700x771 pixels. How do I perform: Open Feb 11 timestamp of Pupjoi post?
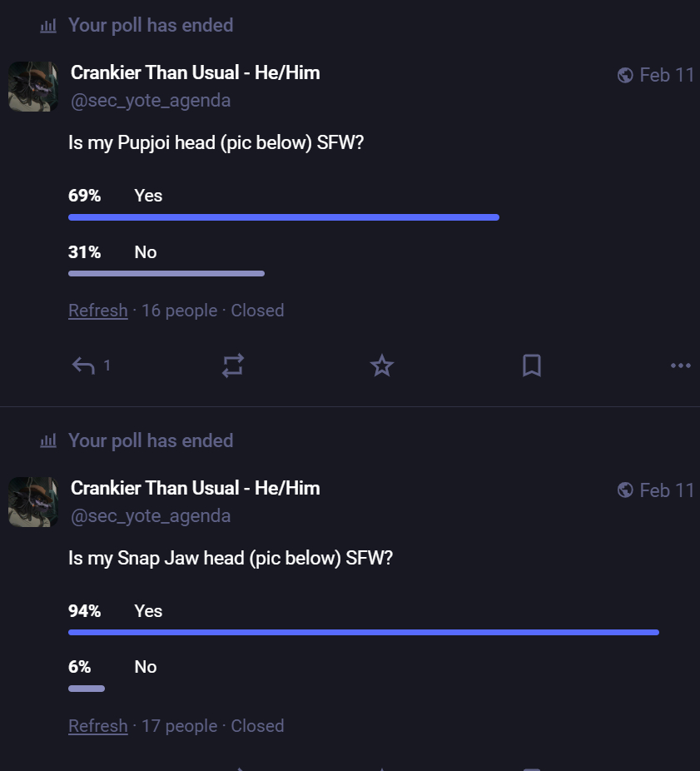[x=667, y=76]
